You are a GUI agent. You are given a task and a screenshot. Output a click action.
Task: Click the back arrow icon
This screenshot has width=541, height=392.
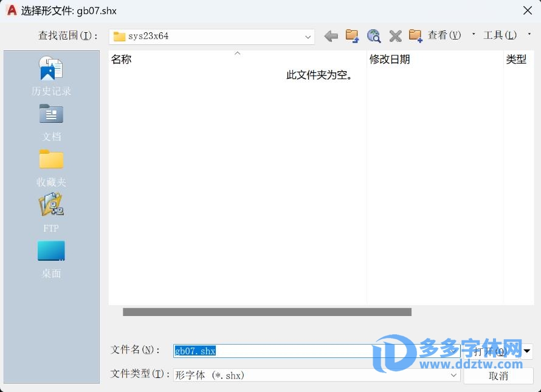click(331, 36)
